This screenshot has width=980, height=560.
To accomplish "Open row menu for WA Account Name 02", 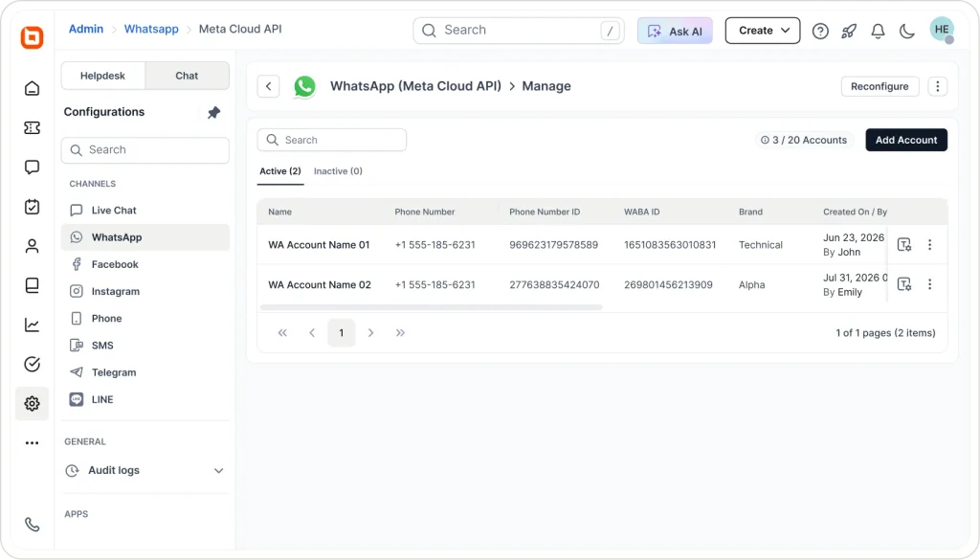I will tap(930, 284).
